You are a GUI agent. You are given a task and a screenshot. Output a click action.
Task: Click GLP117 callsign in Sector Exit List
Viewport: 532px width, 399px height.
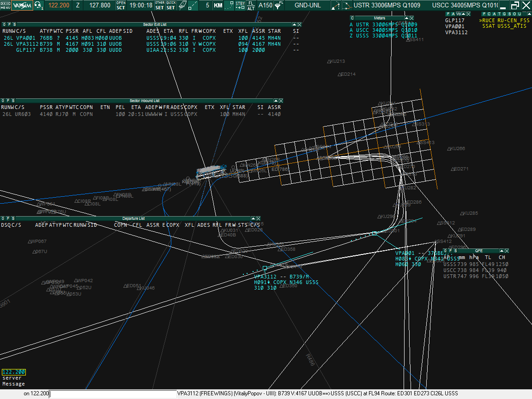click(x=26, y=50)
